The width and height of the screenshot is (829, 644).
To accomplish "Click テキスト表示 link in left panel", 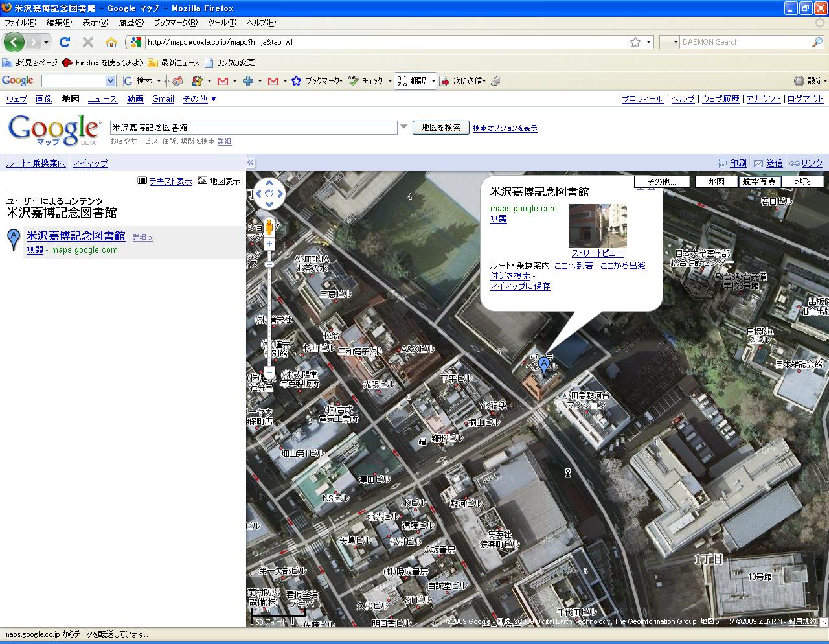I will (x=170, y=181).
